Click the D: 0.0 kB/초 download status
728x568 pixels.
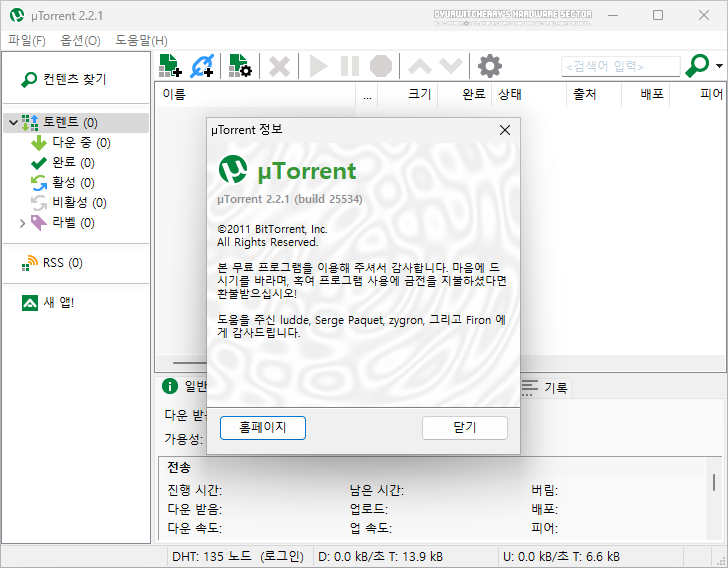tap(381, 556)
